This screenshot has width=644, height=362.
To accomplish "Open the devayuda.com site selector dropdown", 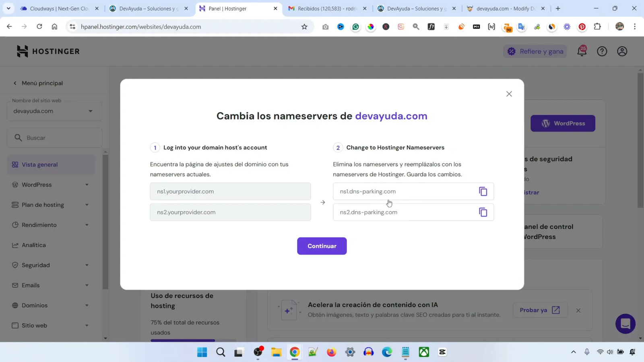I will pos(89,111).
